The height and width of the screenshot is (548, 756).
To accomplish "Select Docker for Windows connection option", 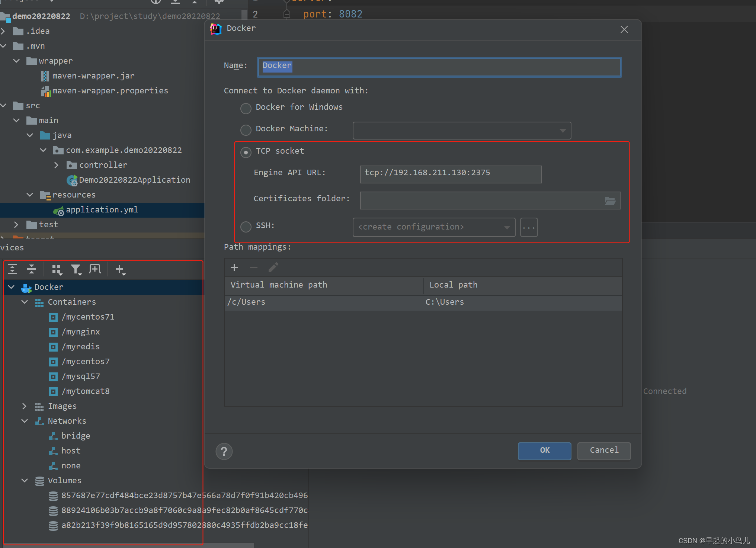I will pos(246,108).
